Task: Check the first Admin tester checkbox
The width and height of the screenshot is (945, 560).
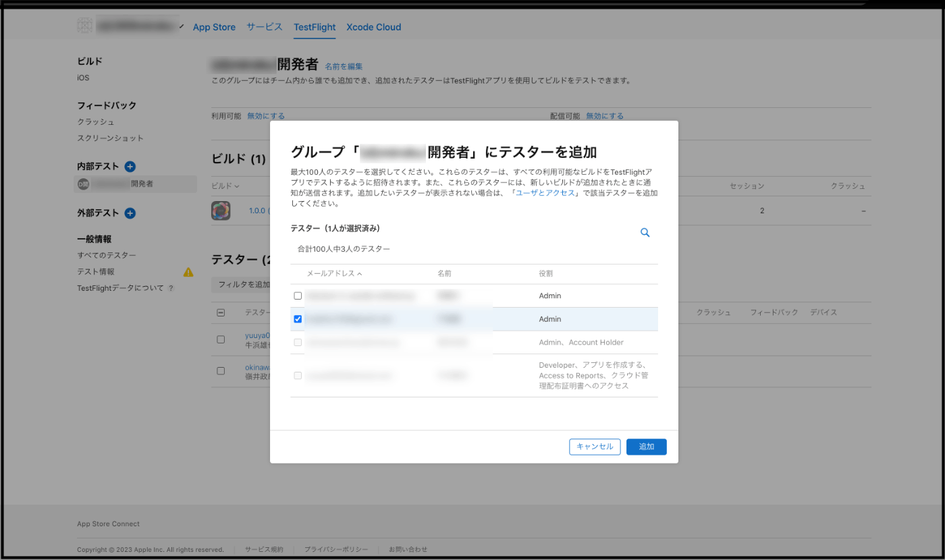Action: coord(298,296)
